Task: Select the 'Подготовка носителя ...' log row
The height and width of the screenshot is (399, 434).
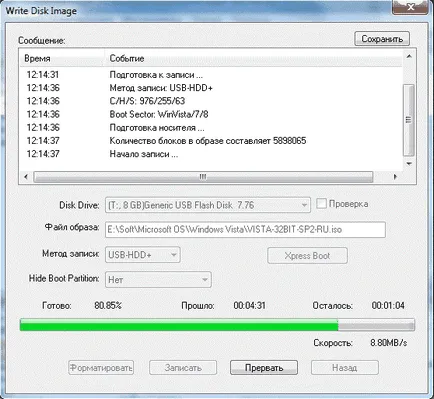Action: [x=211, y=128]
